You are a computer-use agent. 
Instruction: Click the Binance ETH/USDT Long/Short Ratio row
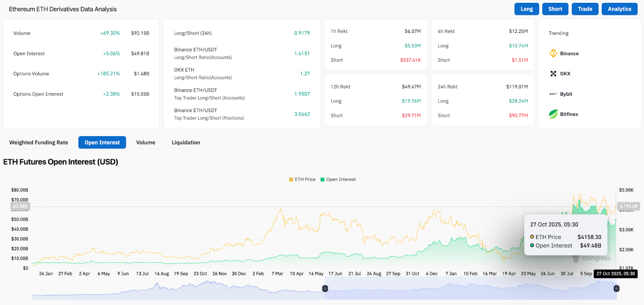pyautogui.click(x=242, y=53)
